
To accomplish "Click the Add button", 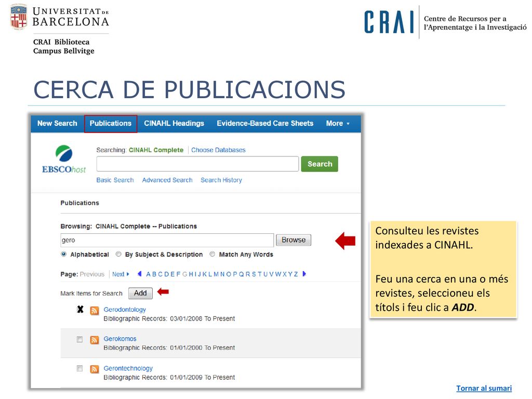I will 140,293.
